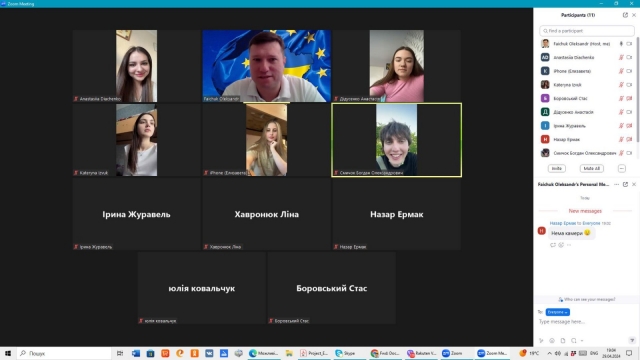Click Назар Ермак sender name in chat
Viewport: 640px width, 360px height.
562,223
